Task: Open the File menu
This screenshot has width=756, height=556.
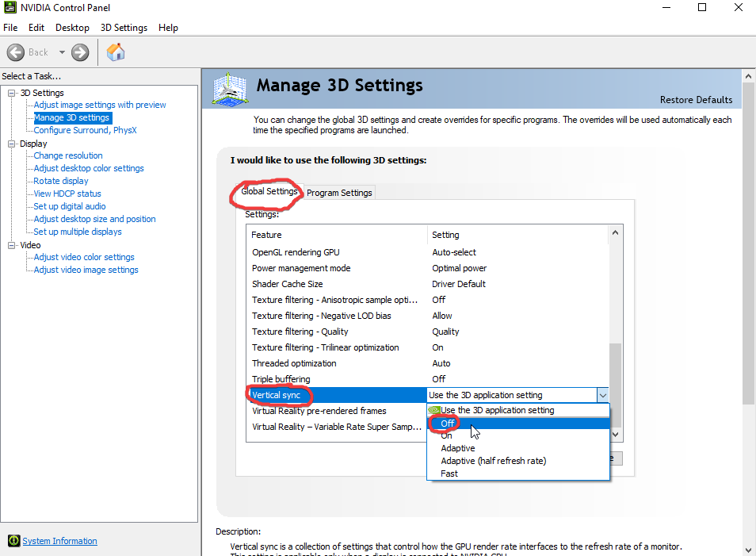Action: pos(10,28)
